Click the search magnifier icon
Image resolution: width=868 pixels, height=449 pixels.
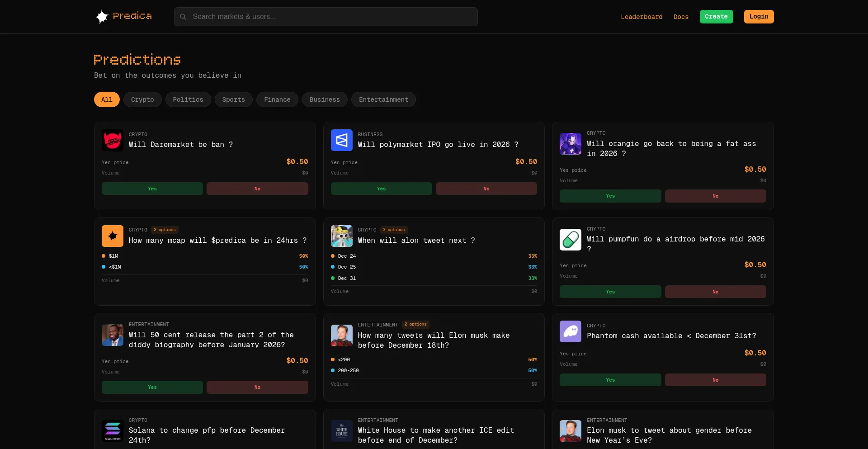pyautogui.click(x=183, y=17)
